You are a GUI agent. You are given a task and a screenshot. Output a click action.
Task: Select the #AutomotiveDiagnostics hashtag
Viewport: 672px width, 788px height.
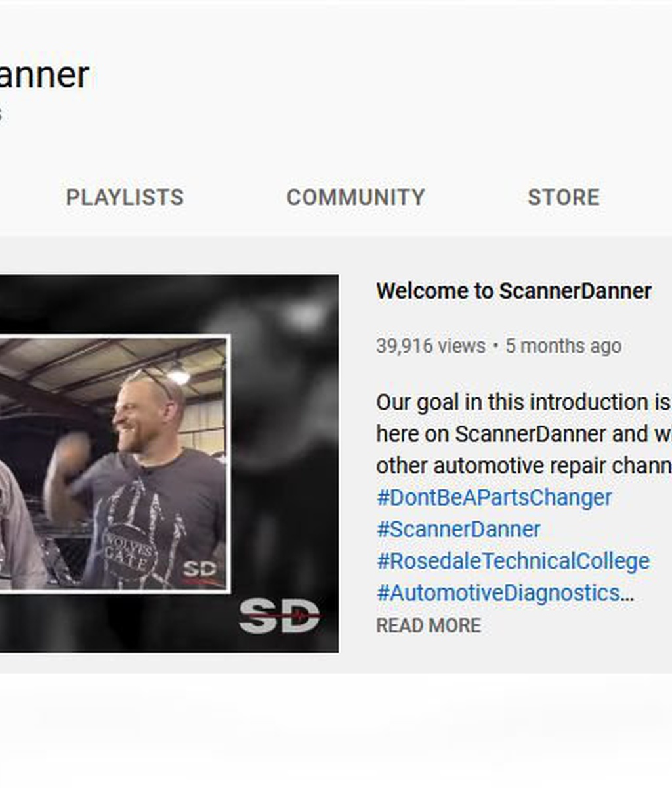[498, 593]
